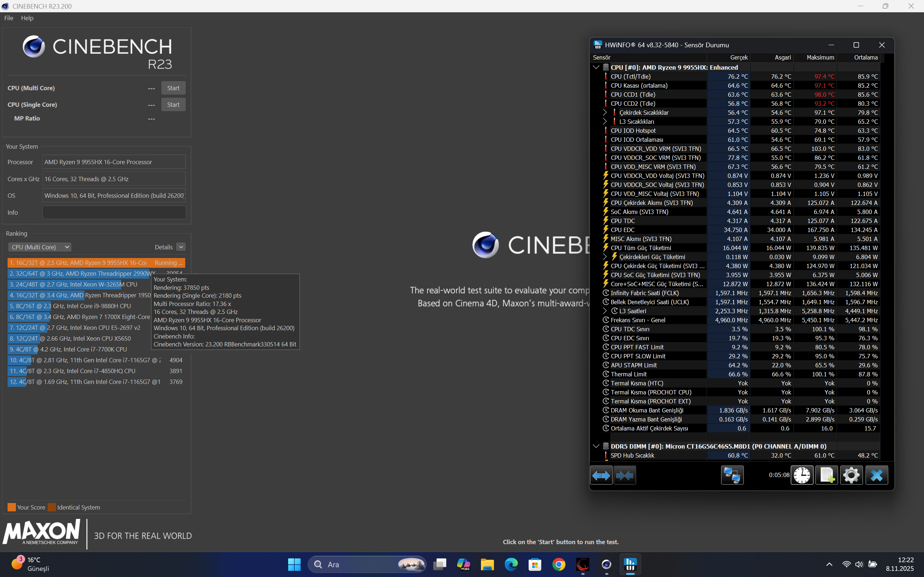Select the Ryzen 9 9955HX ranking row
924x577 pixels.
click(x=96, y=263)
